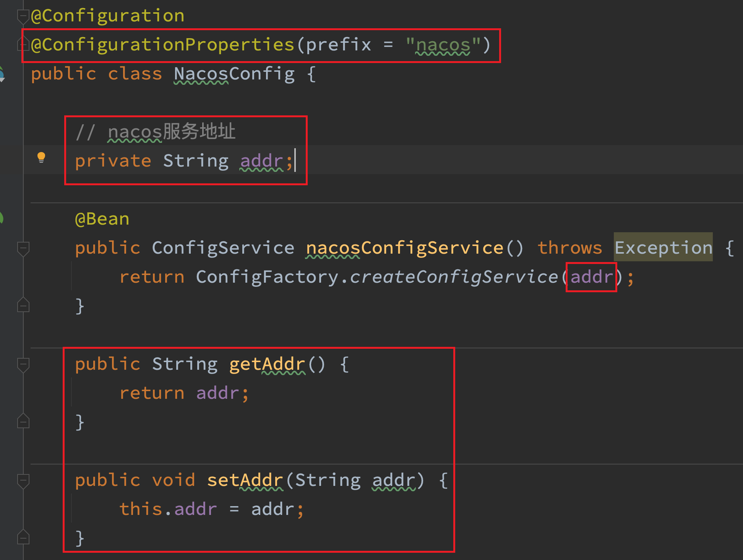Click the private String addr field name
The image size is (743, 560).
pos(262,161)
